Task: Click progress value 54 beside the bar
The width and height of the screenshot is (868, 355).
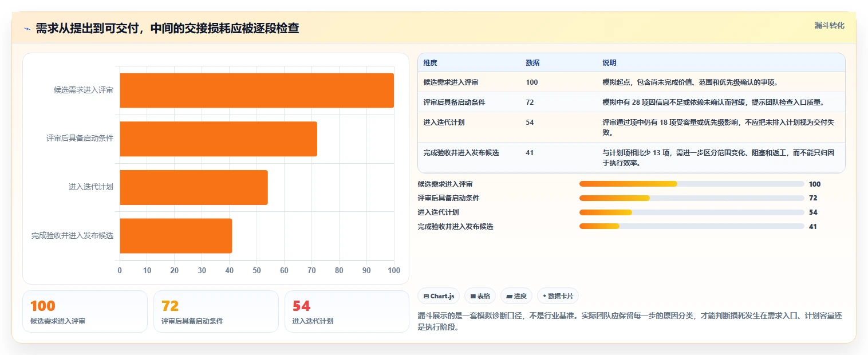Action: click(x=813, y=212)
